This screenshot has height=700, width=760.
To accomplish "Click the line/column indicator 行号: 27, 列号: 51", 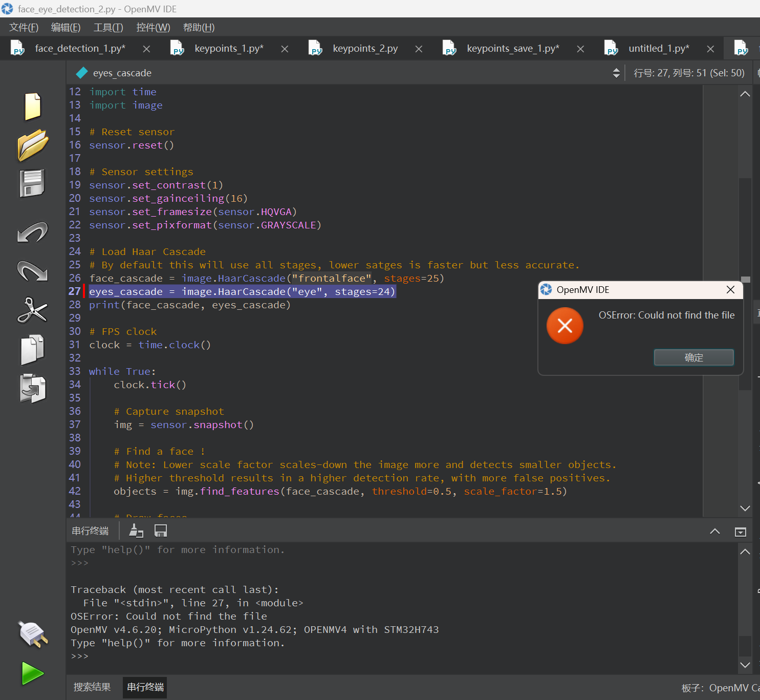I will pos(689,73).
